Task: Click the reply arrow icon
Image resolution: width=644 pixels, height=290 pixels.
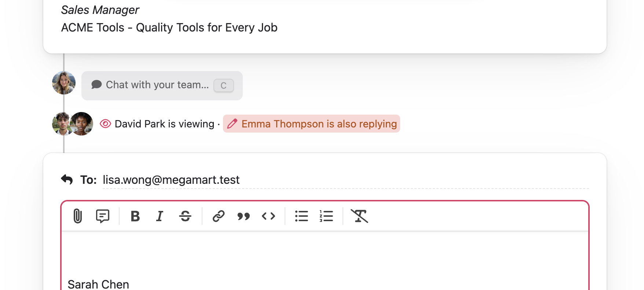Action: pyautogui.click(x=67, y=179)
